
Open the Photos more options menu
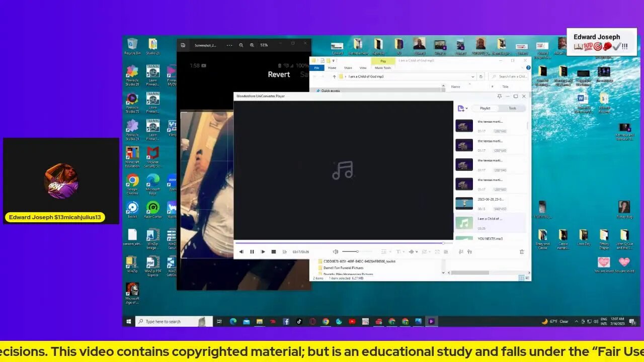pos(229,45)
